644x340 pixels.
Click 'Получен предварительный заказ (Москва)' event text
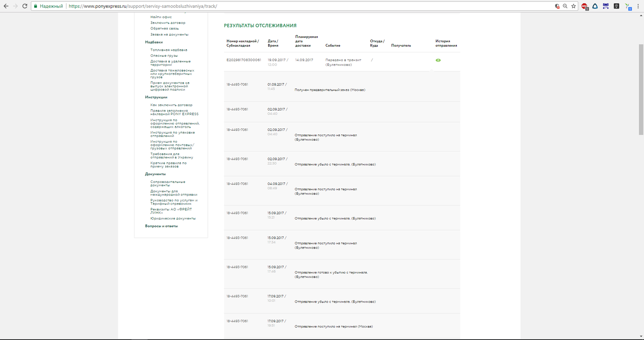click(330, 90)
